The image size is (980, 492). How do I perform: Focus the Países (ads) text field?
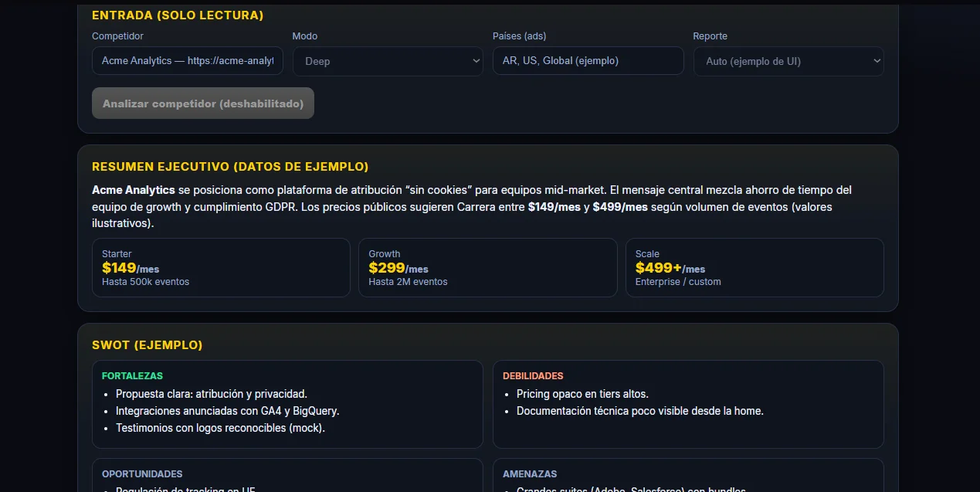588,61
